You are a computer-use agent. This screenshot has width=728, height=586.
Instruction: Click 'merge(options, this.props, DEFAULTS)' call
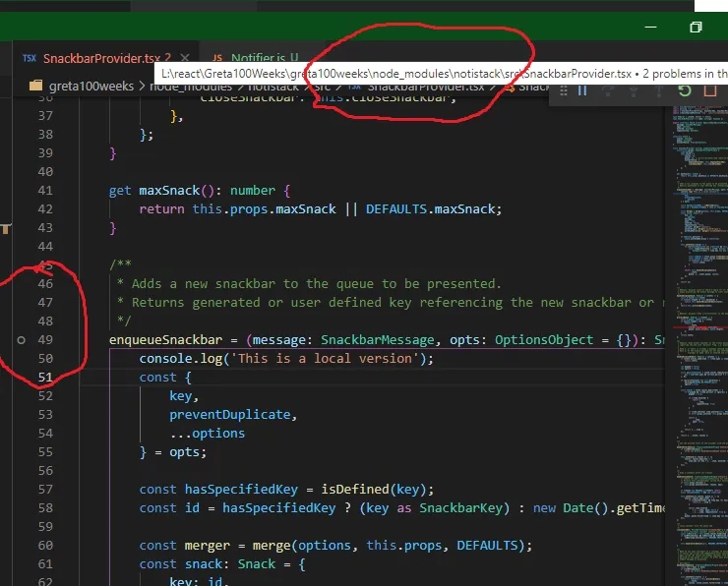[x=389, y=545]
